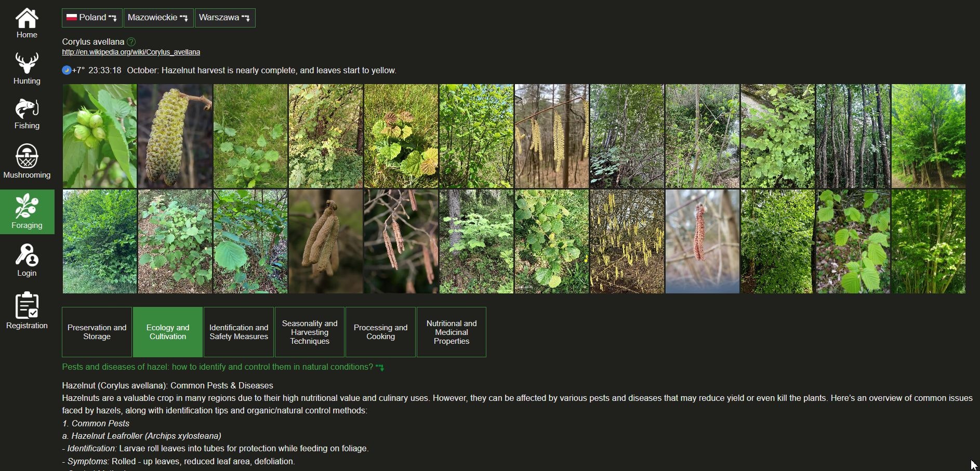Click the help question mark next to Corylus avellana
The height and width of the screenshot is (471, 980).
click(x=131, y=42)
